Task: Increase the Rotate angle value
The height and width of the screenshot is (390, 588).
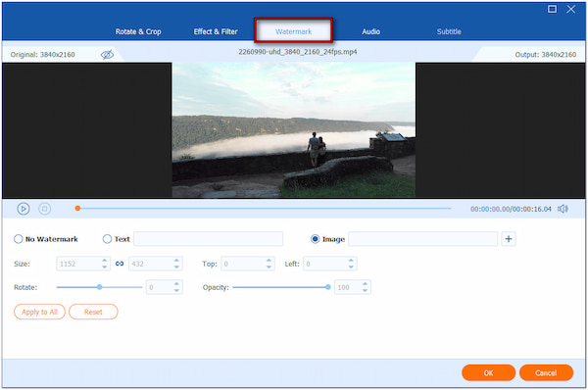Action: [176, 284]
